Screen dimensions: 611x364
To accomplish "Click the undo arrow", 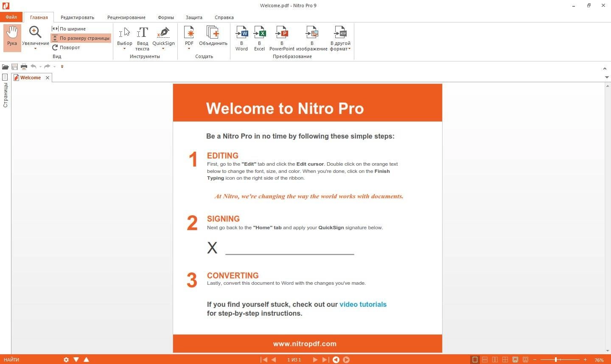I will click(34, 66).
